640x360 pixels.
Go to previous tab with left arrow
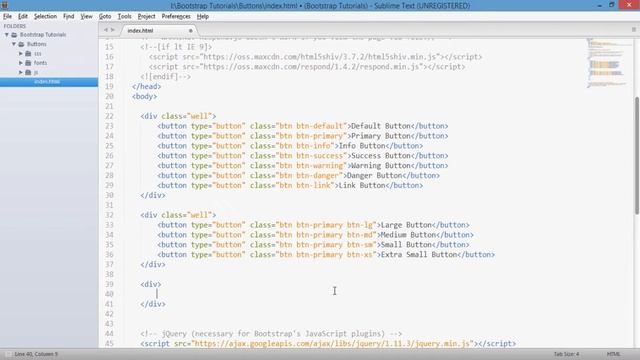pos(106,30)
